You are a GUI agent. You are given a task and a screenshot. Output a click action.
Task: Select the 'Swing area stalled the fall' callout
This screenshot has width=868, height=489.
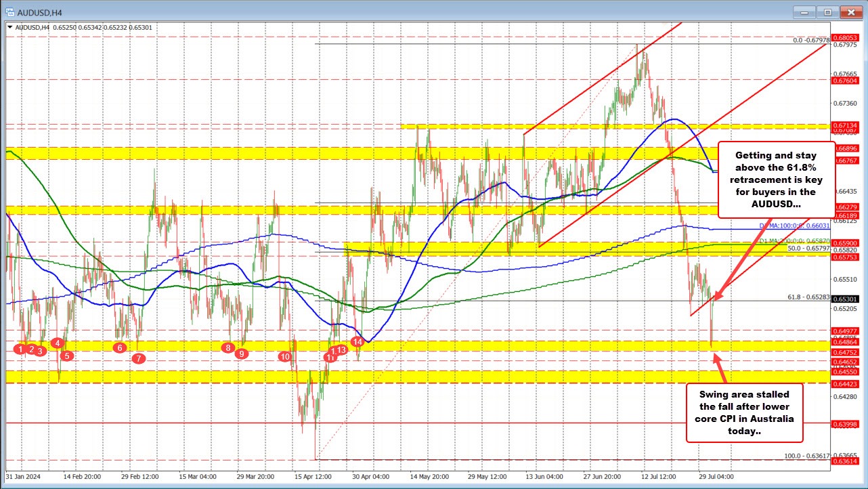(x=744, y=412)
